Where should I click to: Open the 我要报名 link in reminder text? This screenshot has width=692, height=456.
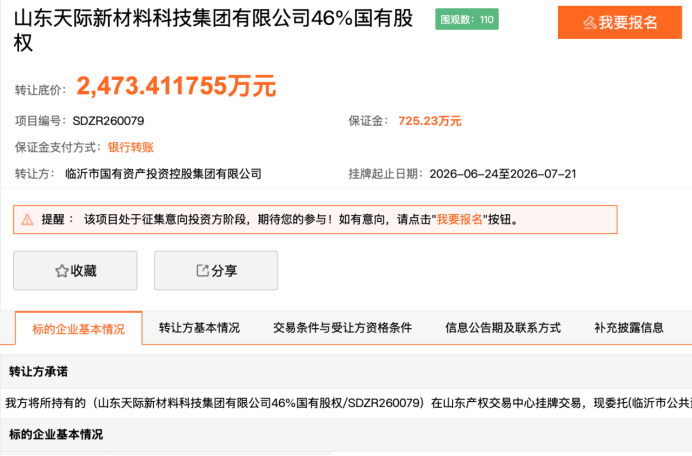(x=459, y=219)
